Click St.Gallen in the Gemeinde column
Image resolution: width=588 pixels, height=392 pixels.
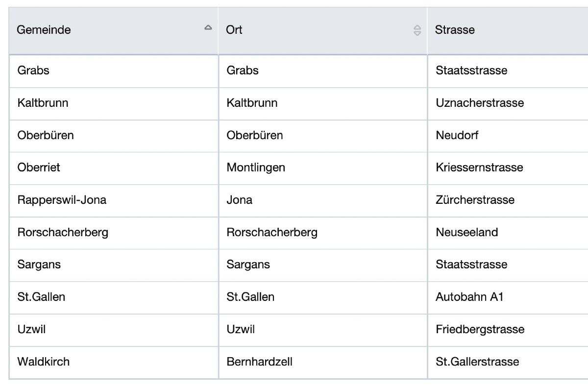(x=41, y=297)
